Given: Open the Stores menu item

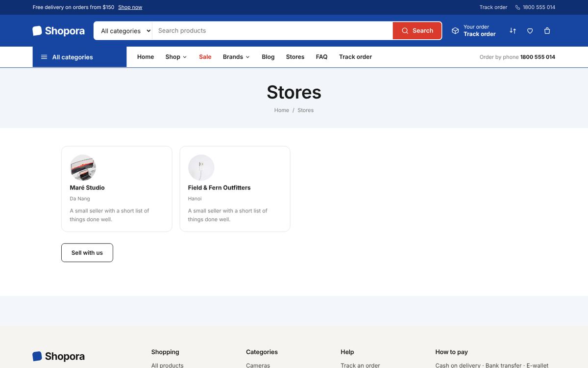Looking at the screenshot, I should pyautogui.click(x=295, y=57).
